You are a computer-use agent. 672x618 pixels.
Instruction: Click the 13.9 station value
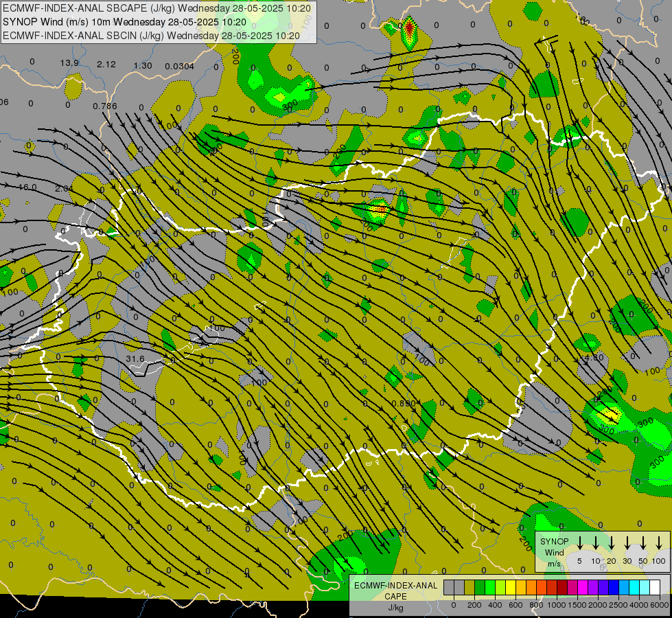pyautogui.click(x=69, y=63)
